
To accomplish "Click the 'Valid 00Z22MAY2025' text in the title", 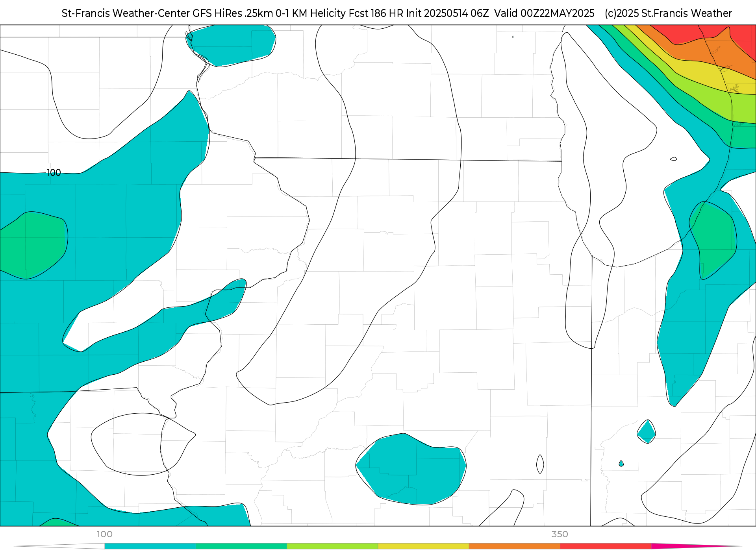I will point(544,13).
